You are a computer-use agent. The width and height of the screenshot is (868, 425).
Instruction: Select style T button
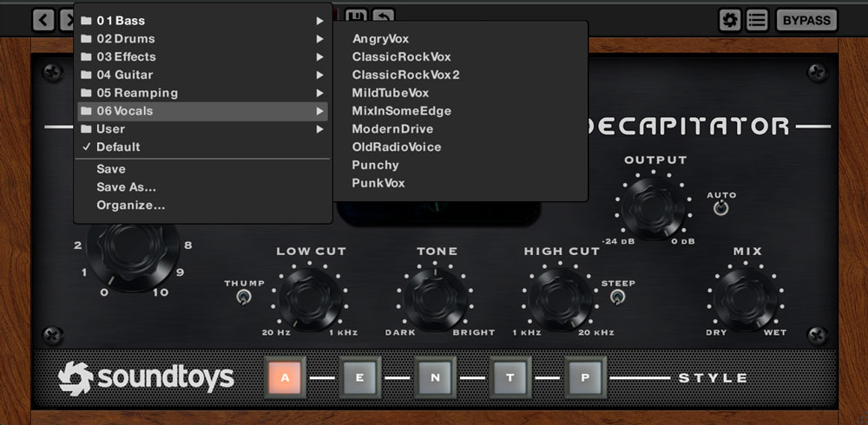(510, 378)
